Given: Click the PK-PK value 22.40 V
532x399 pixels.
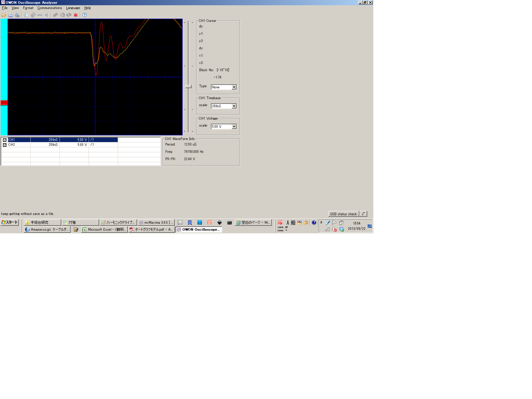Looking at the screenshot, I should coord(190,159).
